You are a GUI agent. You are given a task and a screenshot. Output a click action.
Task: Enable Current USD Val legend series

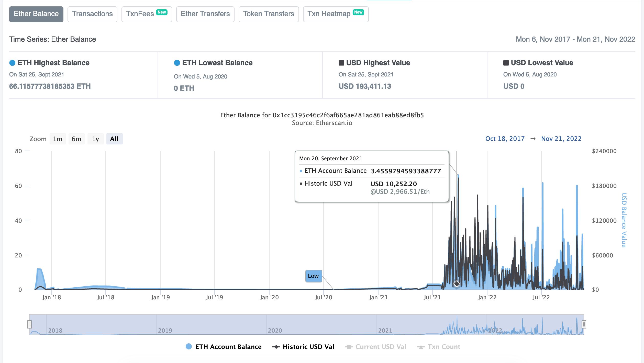375,347
